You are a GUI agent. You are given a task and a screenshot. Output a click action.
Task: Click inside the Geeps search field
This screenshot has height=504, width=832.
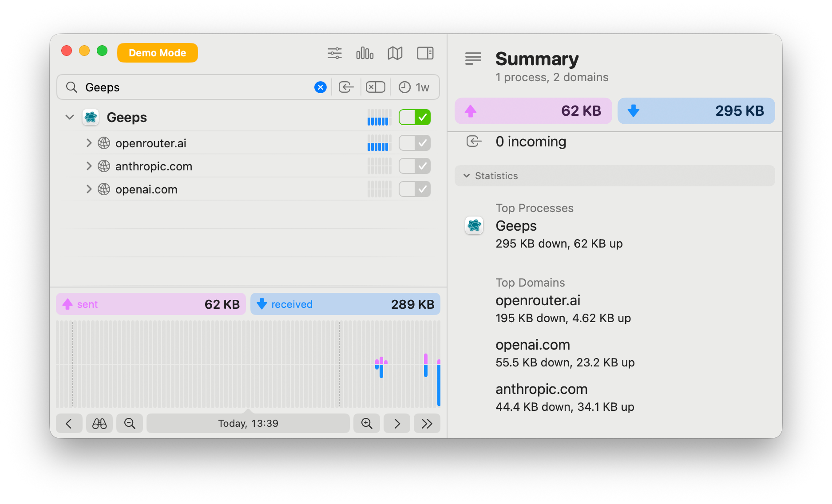(x=195, y=87)
